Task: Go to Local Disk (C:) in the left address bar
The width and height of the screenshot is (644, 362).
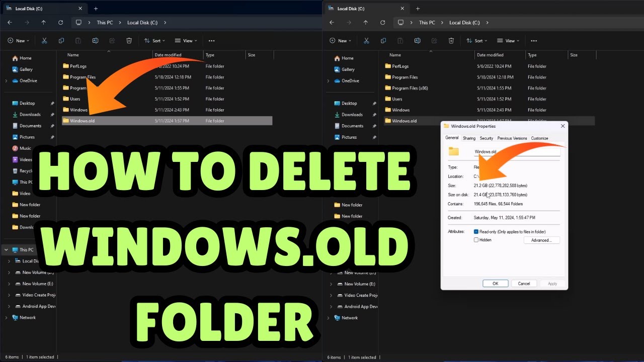Action: coord(142,23)
